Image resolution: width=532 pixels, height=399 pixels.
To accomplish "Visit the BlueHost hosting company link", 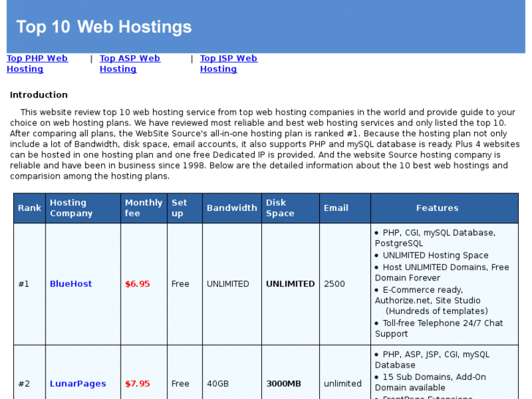I will pos(71,284).
